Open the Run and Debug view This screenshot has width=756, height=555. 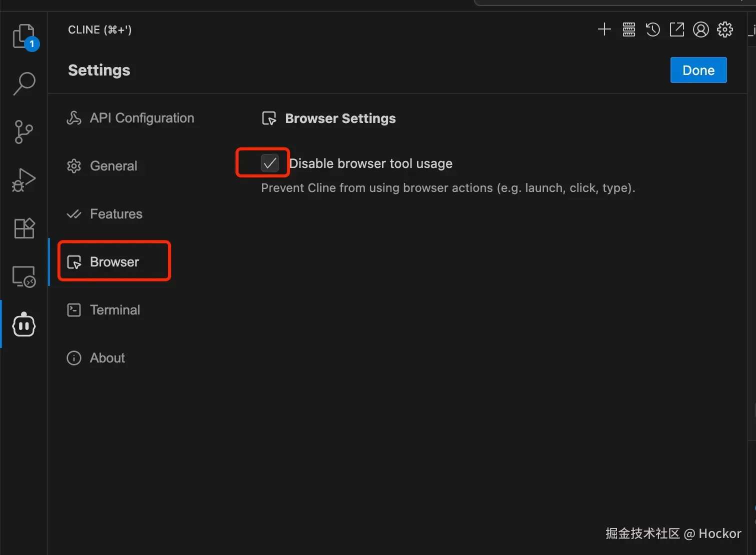24,180
